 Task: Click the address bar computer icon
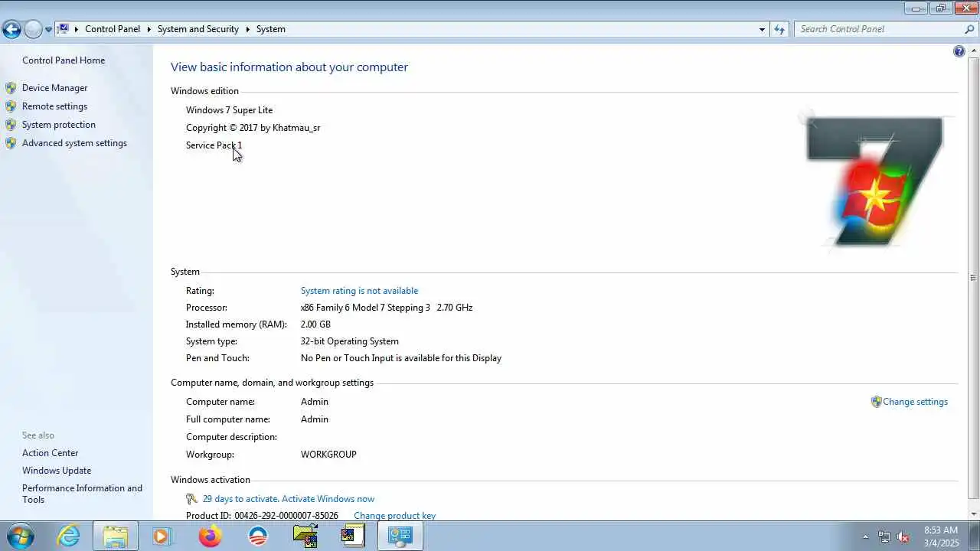[x=64, y=29]
